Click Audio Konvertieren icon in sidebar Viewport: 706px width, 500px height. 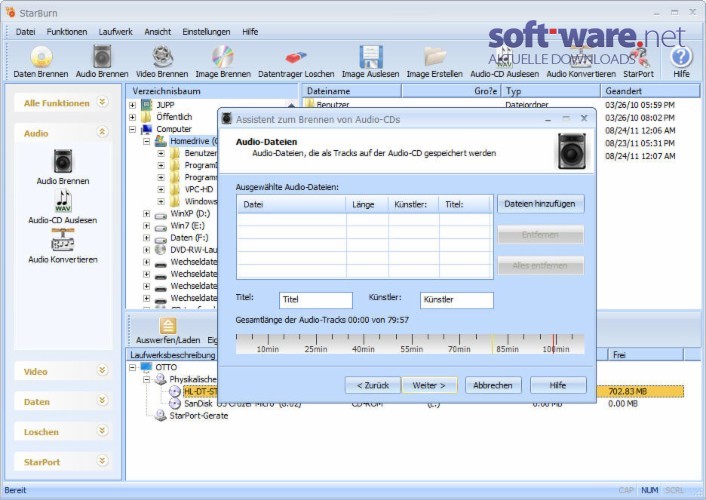(63, 240)
